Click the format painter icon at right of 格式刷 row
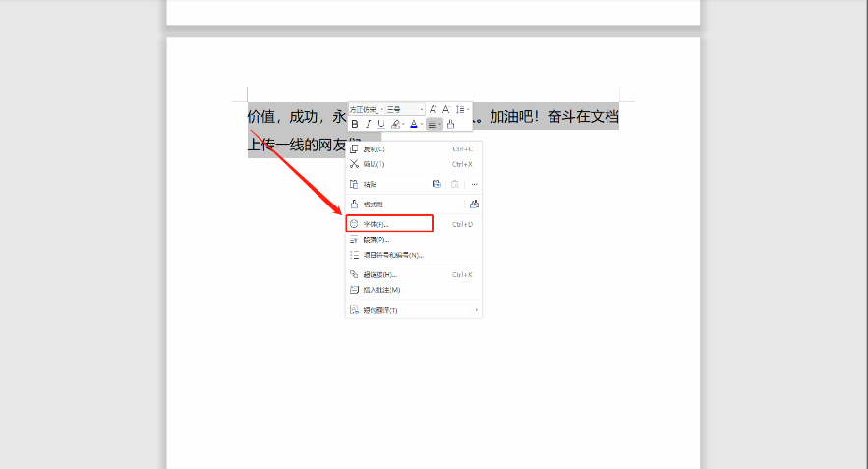This screenshot has height=469, width=868. click(x=474, y=205)
